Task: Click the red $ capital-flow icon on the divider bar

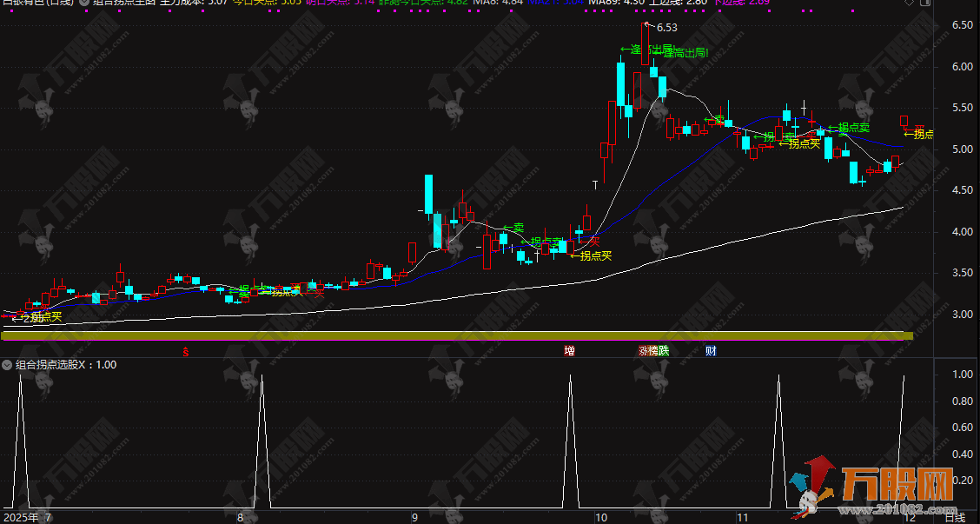Action: pos(186,351)
